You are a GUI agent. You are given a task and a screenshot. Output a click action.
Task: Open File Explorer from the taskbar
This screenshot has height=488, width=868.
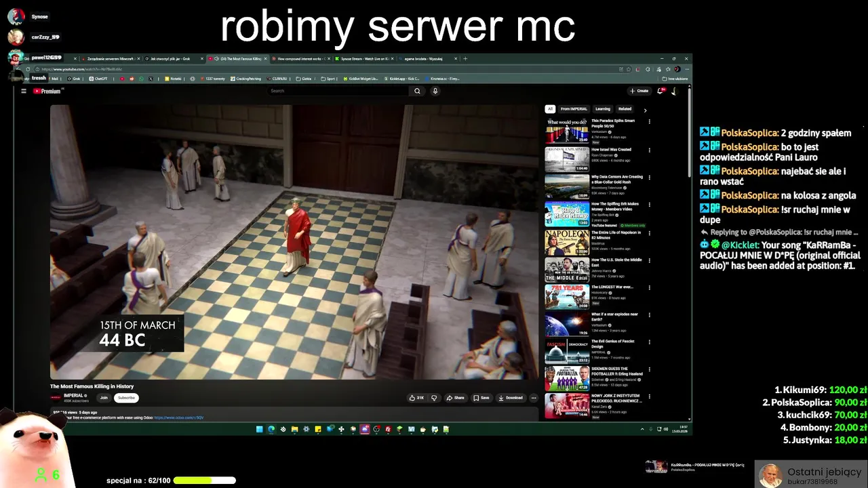(294, 429)
